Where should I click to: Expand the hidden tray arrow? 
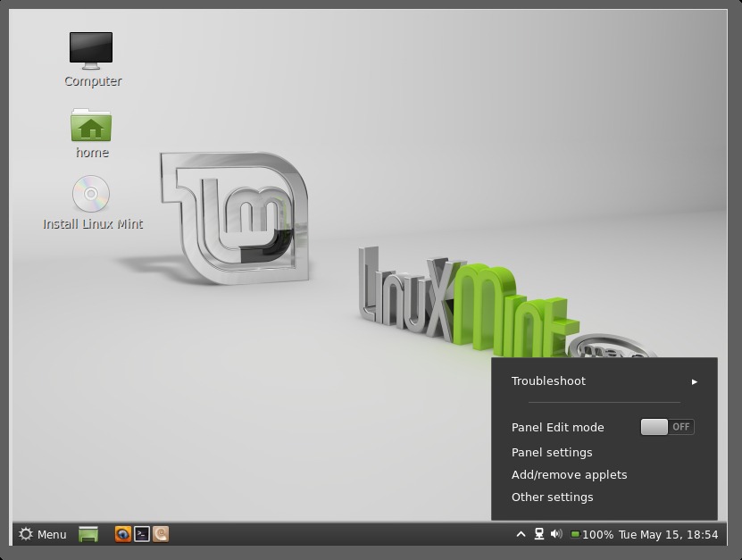point(521,534)
